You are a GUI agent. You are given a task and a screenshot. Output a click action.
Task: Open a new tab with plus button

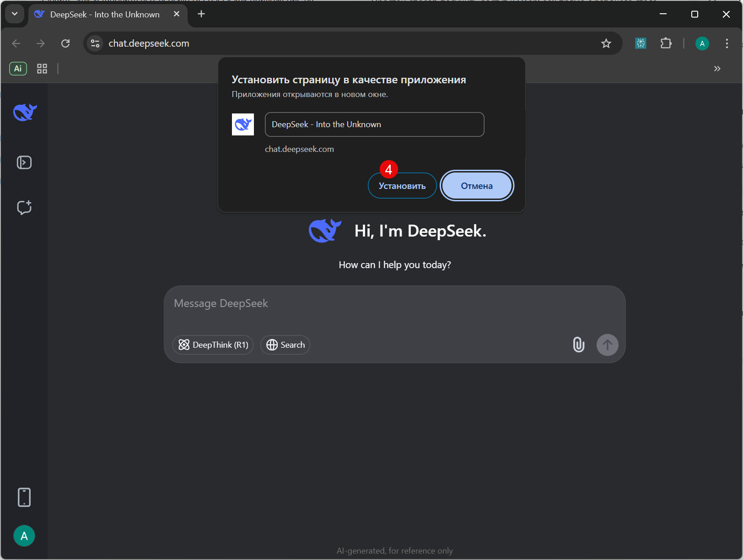(201, 14)
